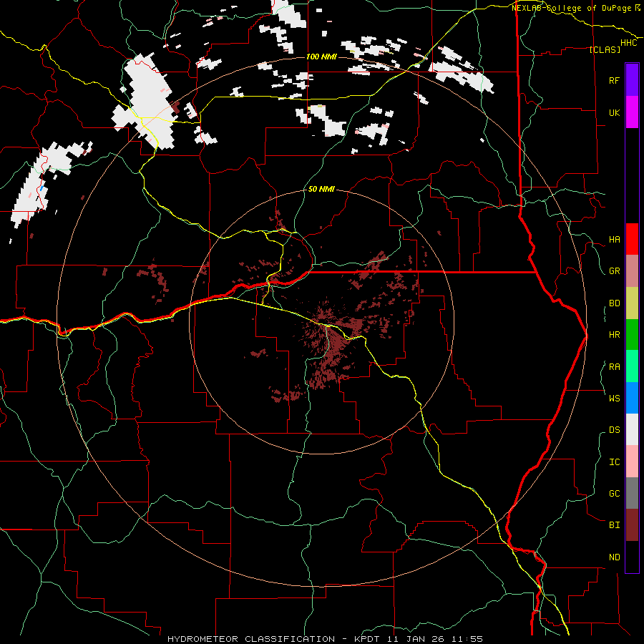This screenshot has height=644, width=644.
Task: Click the HA red legend swatch
Action: pyautogui.click(x=632, y=239)
